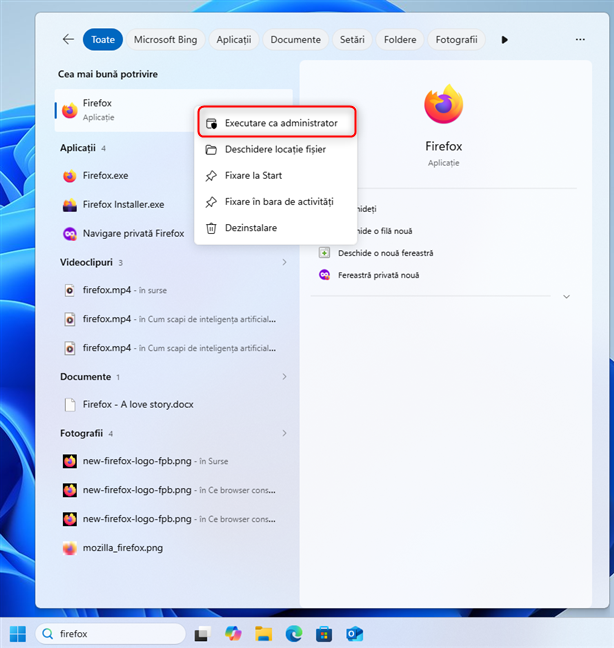Open File Explorer from taskbar
The height and width of the screenshot is (648, 614).
click(x=264, y=634)
